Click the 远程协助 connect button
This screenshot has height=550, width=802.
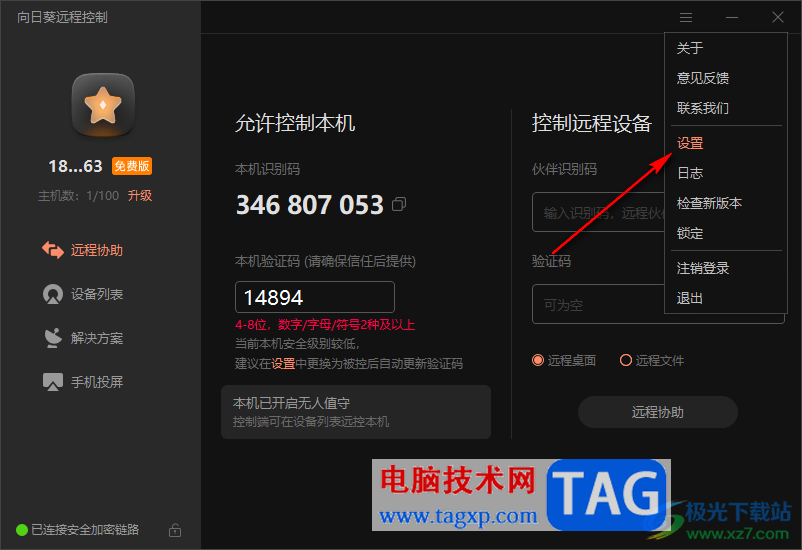658,412
